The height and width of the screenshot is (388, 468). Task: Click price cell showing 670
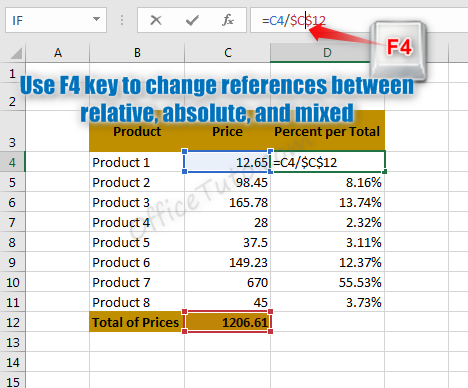pos(227,282)
